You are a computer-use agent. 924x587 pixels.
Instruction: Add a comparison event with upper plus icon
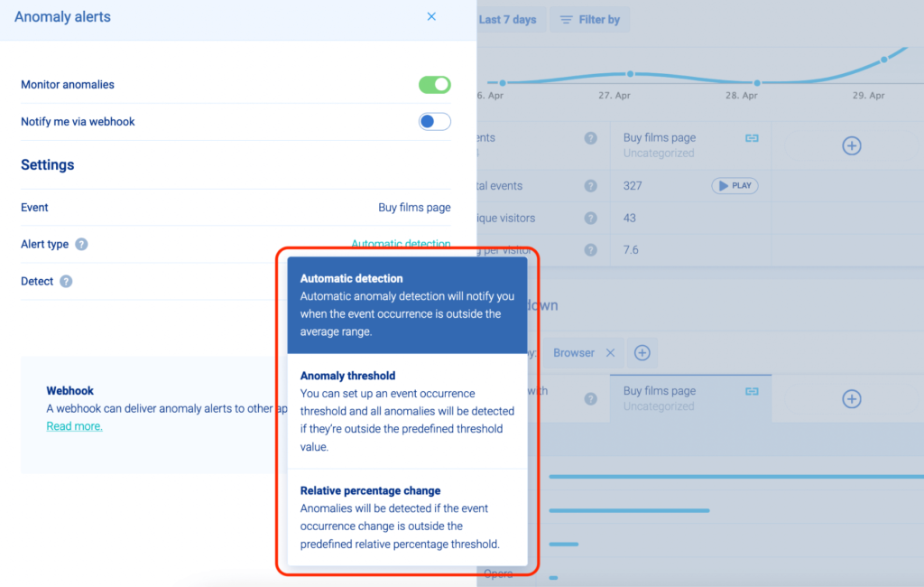852,145
